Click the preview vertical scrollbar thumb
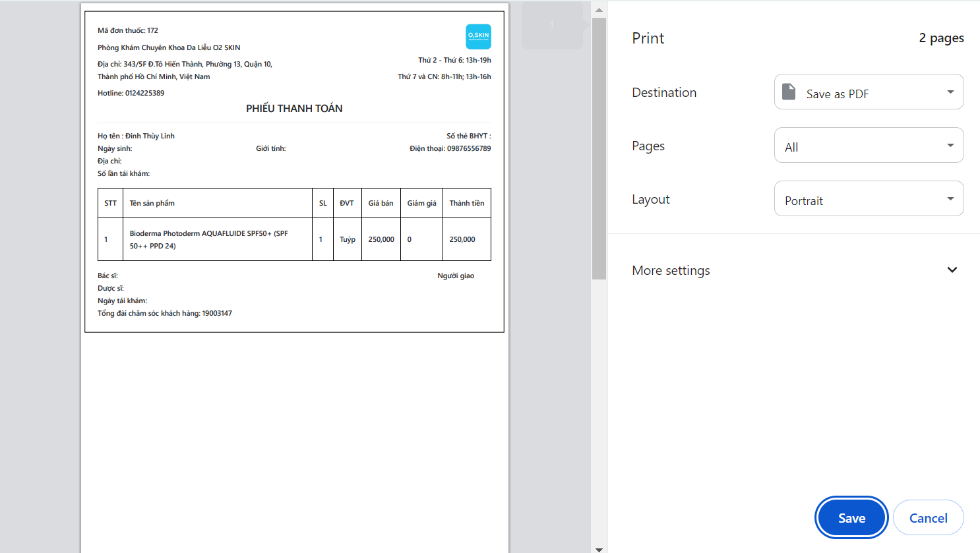This screenshot has height=553, width=980. (x=599, y=148)
